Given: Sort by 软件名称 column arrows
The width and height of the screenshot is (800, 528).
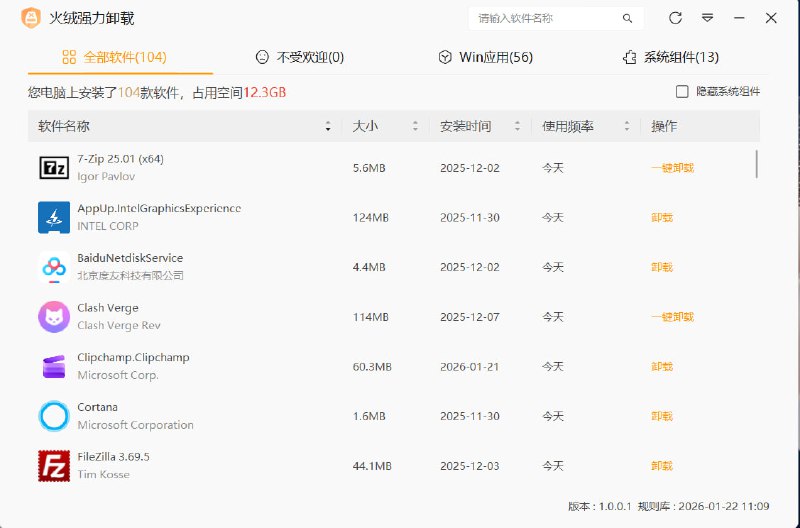Looking at the screenshot, I should pyautogui.click(x=328, y=126).
